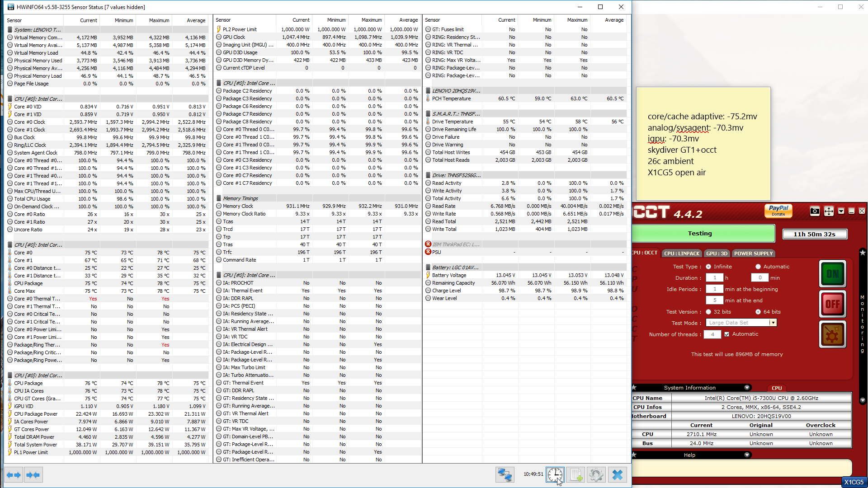
Task: Click the red error icon beside PSU
Action: 428,252
